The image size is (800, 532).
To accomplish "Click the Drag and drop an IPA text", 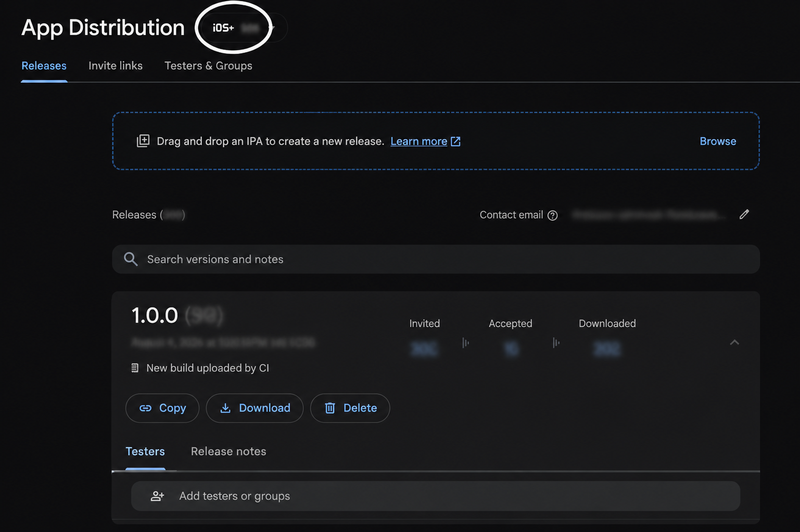I will pos(271,141).
